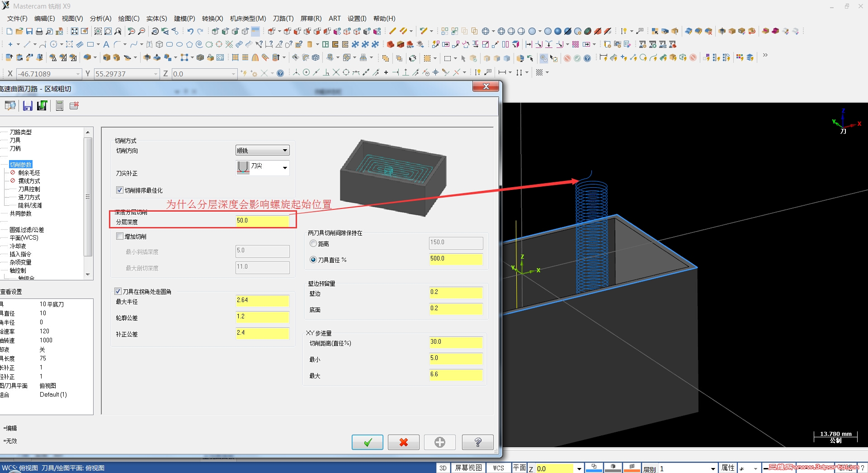868x473 pixels.
Task: Open the 编辑(E) menu
Action: pos(44,19)
